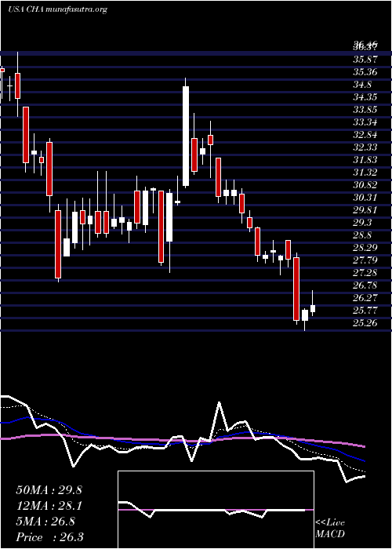This screenshot has width=392, height=549.
Task: Click the 26.27 price axis label
Action: (x=365, y=297)
